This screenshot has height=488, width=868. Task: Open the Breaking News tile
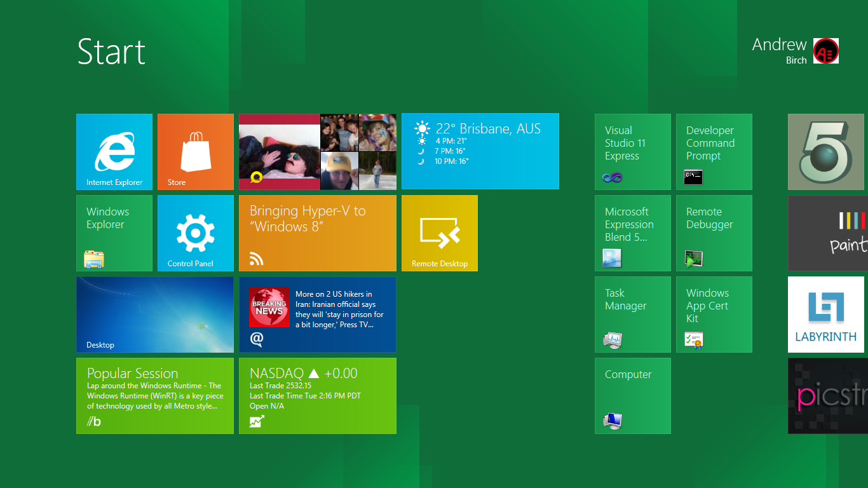click(x=318, y=315)
